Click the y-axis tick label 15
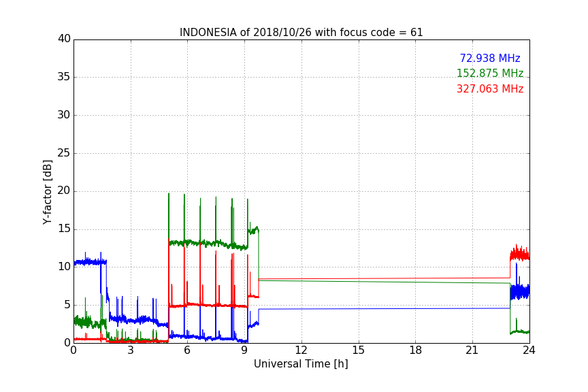588x392 pixels. pos(64,229)
